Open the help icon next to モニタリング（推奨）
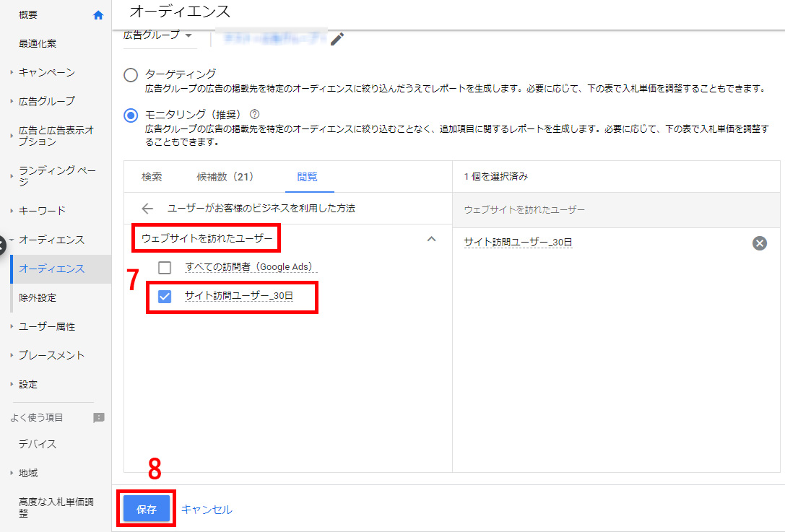Screen dimensions: 785x532 coord(254,114)
